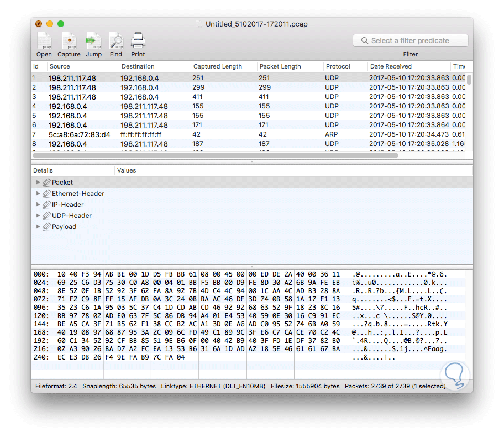The width and height of the screenshot is (504, 437).
Task: Select packet row 3 with length 411
Action: pos(248,97)
